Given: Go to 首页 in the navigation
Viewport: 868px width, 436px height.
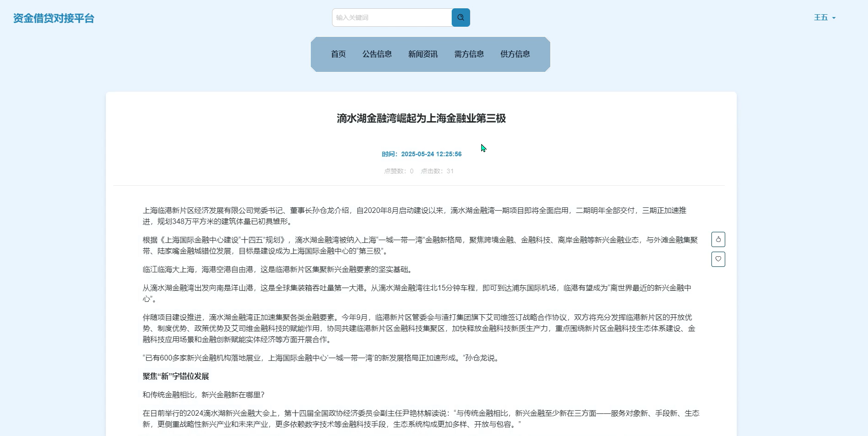Looking at the screenshot, I should click(338, 54).
